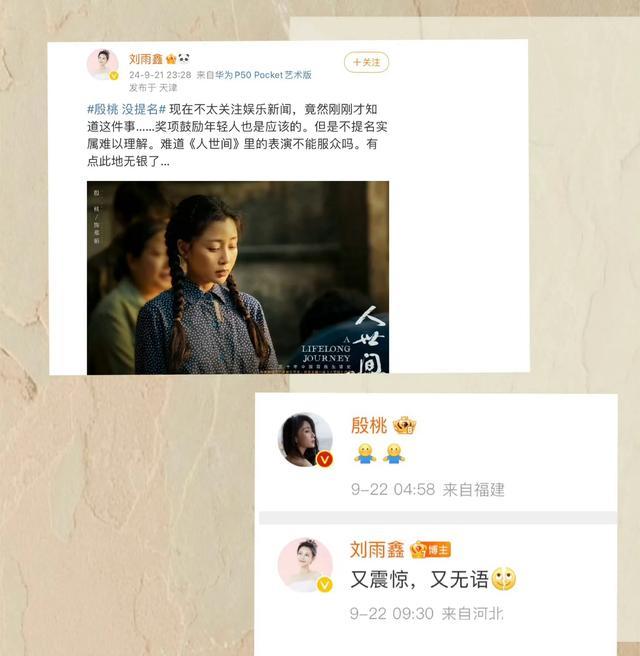Click the 殷桃 commenter name
Viewport: 640px width, 656px height.
click(x=369, y=425)
